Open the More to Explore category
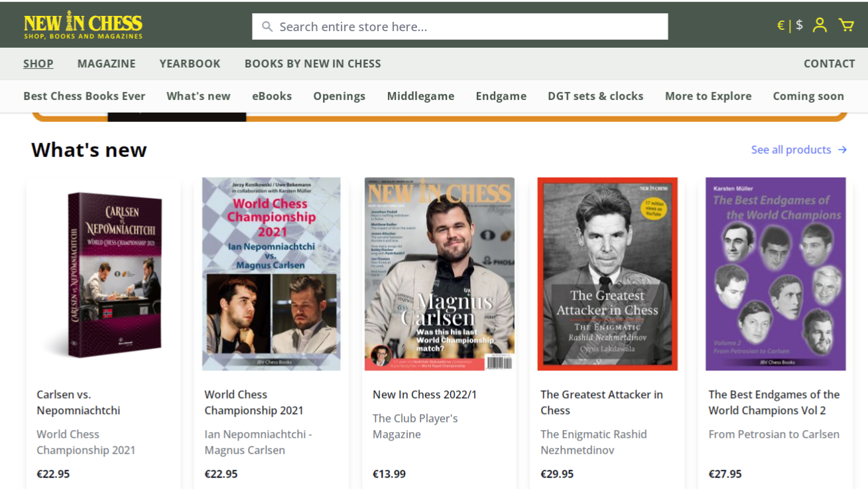Viewport: 868px width, 489px height. pyautogui.click(x=708, y=96)
